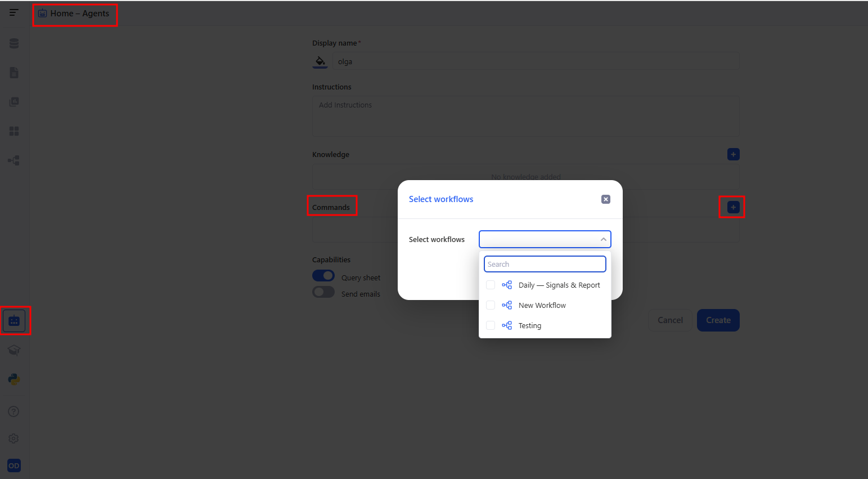Viewport: 868px width, 479px height.
Task: Open the agent color picker bucket icon
Action: pyautogui.click(x=320, y=62)
